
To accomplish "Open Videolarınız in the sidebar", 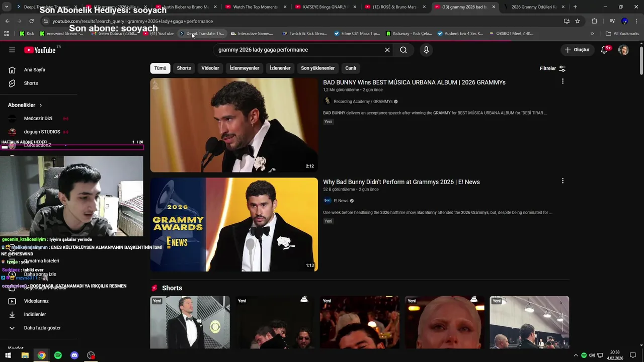I will tap(36, 301).
